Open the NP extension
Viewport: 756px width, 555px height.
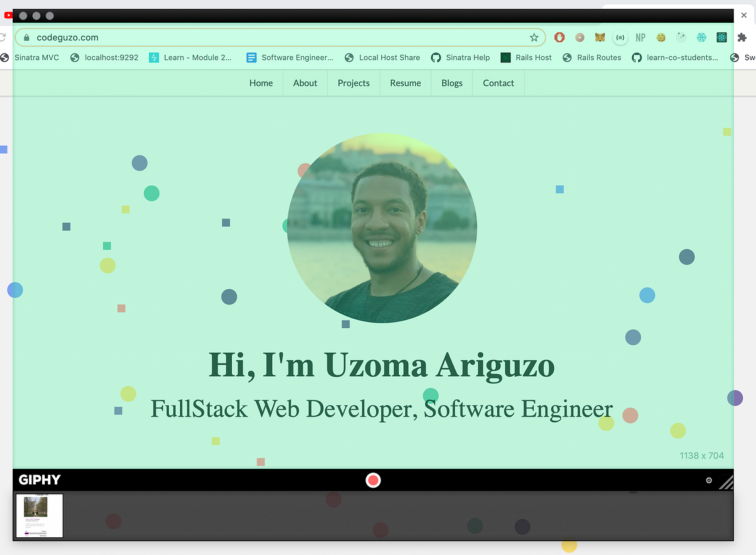tap(641, 37)
